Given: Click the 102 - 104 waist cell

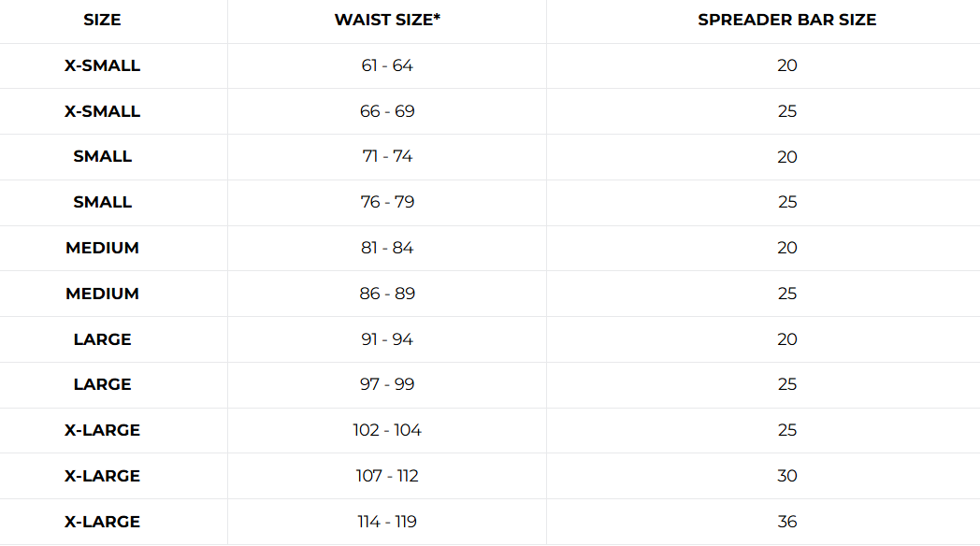Looking at the screenshot, I should point(387,430).
